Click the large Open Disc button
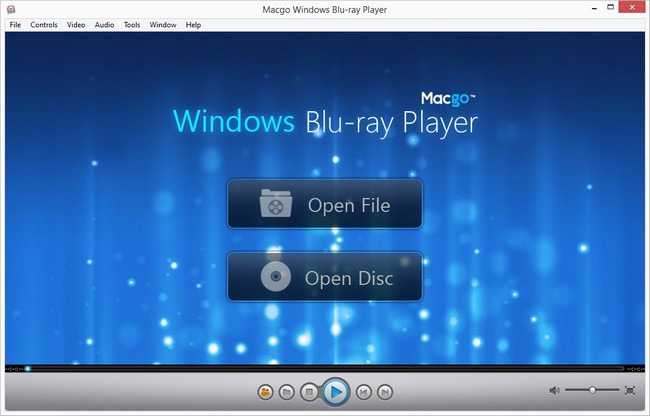The height and width of the screenshot is (416, 650). [325, 277]
